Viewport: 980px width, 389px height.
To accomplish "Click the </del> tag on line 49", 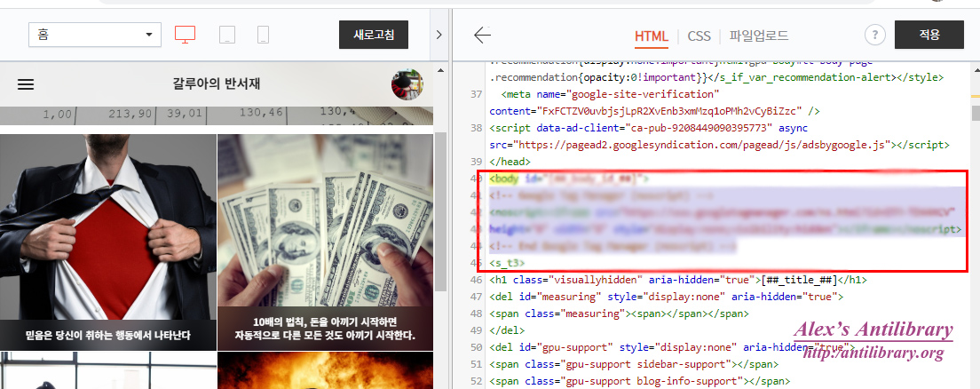I will click(507, 330).
